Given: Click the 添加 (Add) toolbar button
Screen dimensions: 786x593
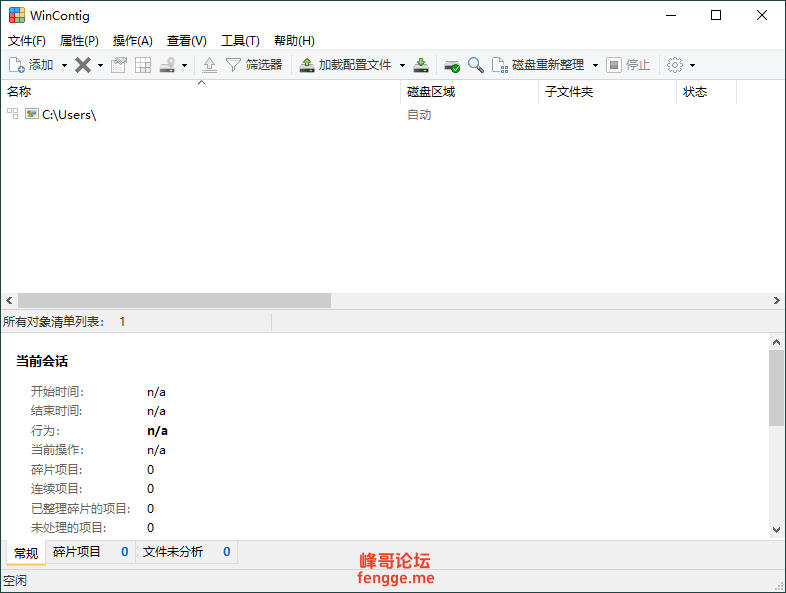Looking at the screenshot, I should tap(31, 65).
